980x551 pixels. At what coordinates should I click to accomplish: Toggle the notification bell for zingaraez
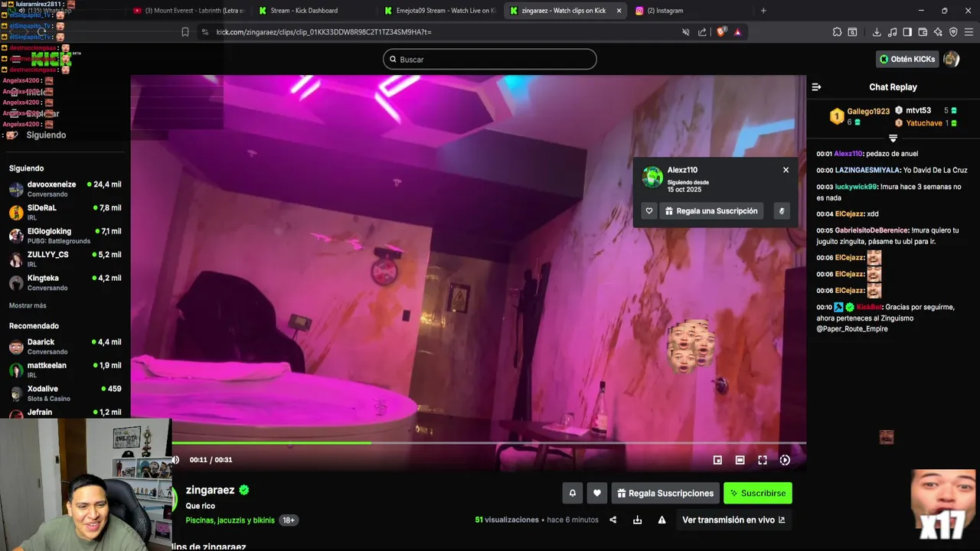coord(572,493)
